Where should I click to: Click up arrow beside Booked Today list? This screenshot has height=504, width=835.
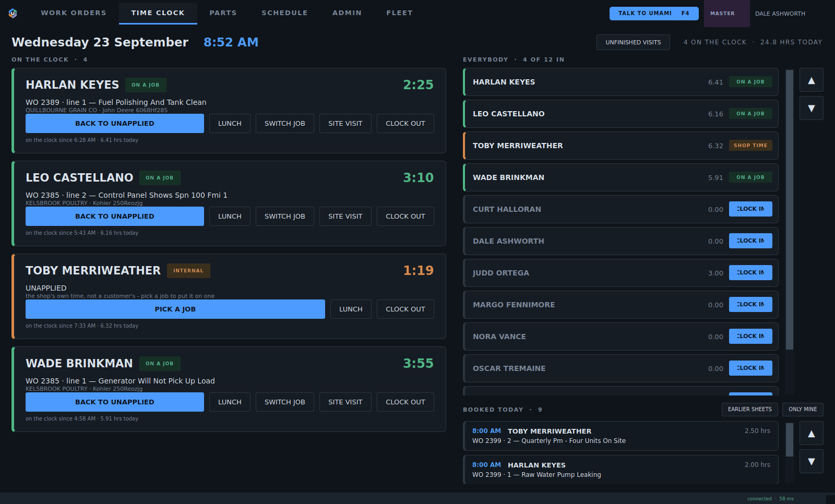(811, 434)
